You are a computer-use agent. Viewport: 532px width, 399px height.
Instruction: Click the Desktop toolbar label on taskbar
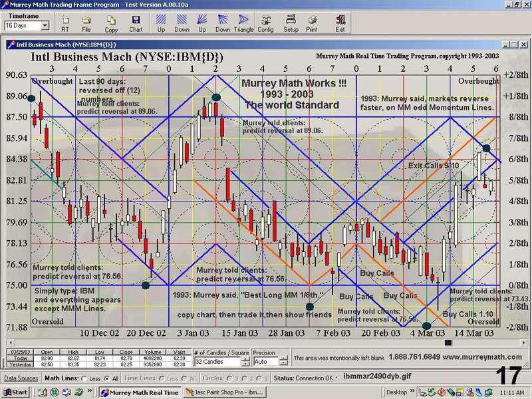point(396,392)
